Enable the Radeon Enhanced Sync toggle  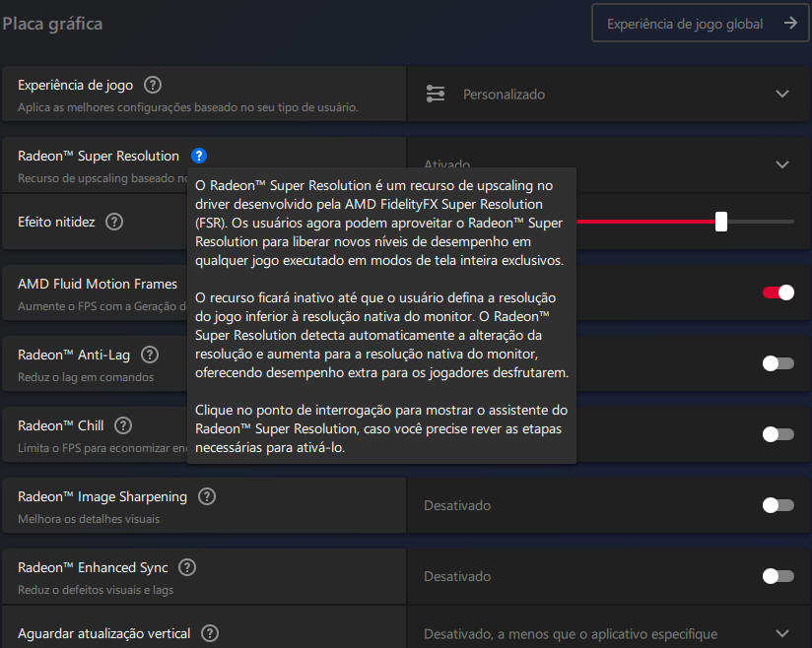pos(778,576)
